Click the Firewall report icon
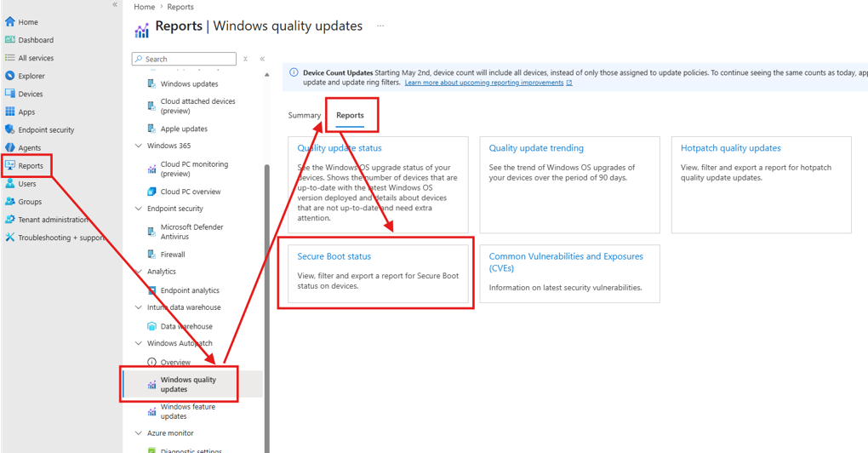868x453 pixels. tap(151, 255)
